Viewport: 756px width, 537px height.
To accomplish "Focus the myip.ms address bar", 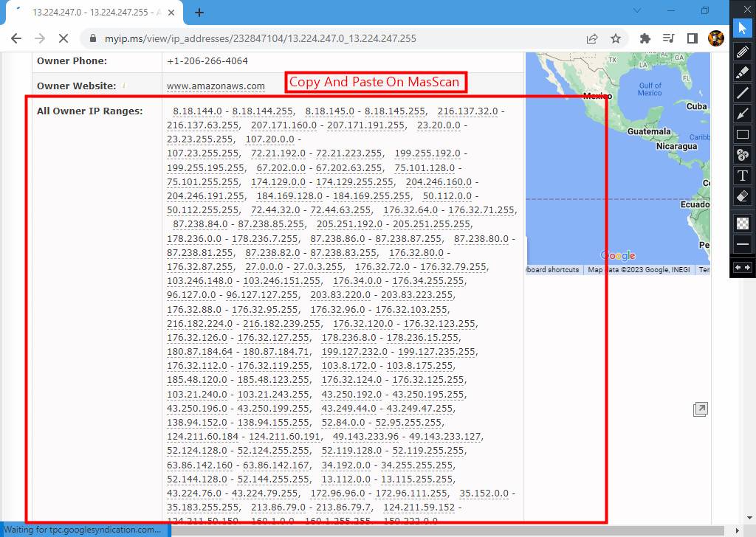I will point(261,38).
